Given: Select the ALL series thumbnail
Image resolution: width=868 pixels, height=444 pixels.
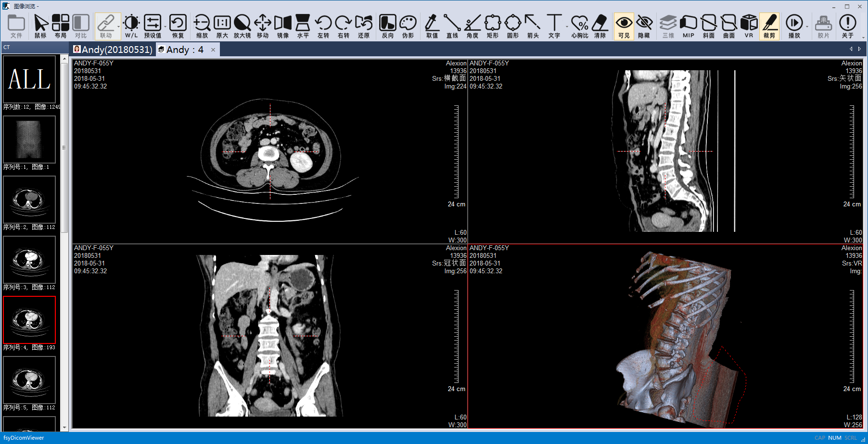Looking at the screenshot, I should point(29,79).
